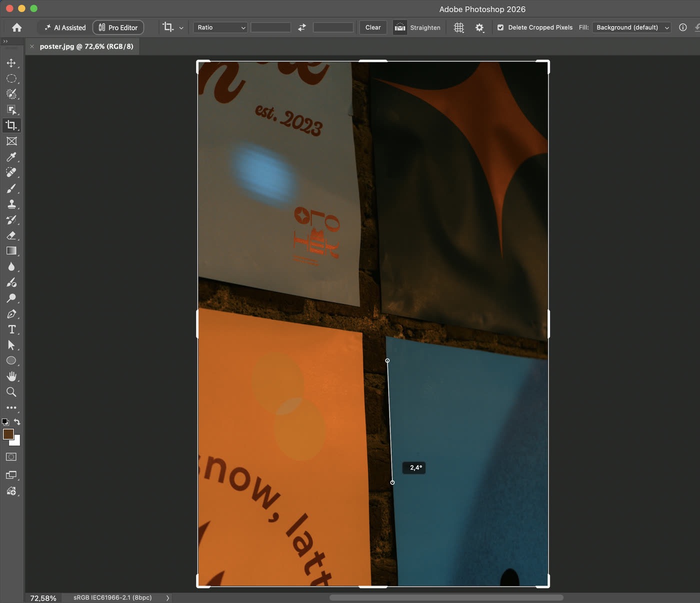Expand the collapsed toolbar panel arrows

point(5,41)
